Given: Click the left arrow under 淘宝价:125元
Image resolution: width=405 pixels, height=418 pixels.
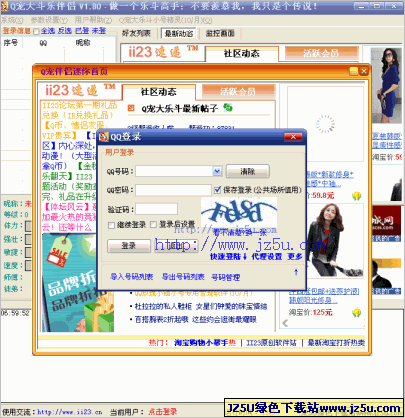Looking at the screenshot, I should tap(285, 323).
